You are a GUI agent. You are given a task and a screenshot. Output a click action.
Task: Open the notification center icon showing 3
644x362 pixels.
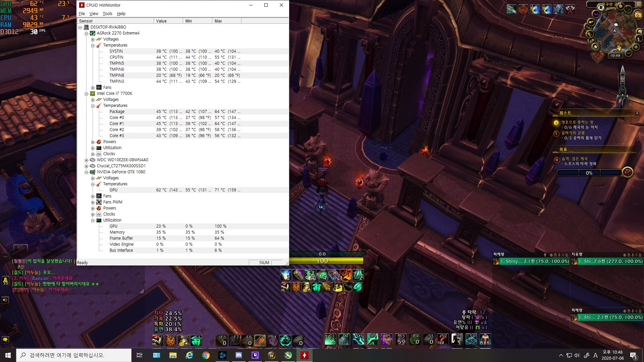(633, 356)
